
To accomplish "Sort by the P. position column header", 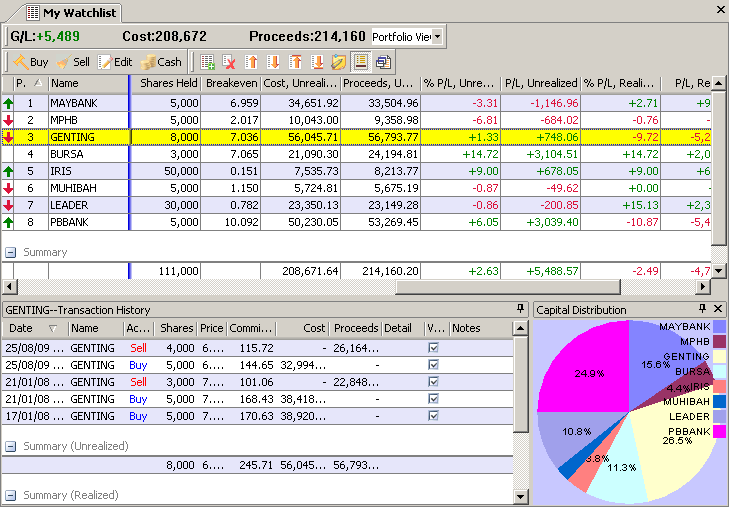I will 31,84.
